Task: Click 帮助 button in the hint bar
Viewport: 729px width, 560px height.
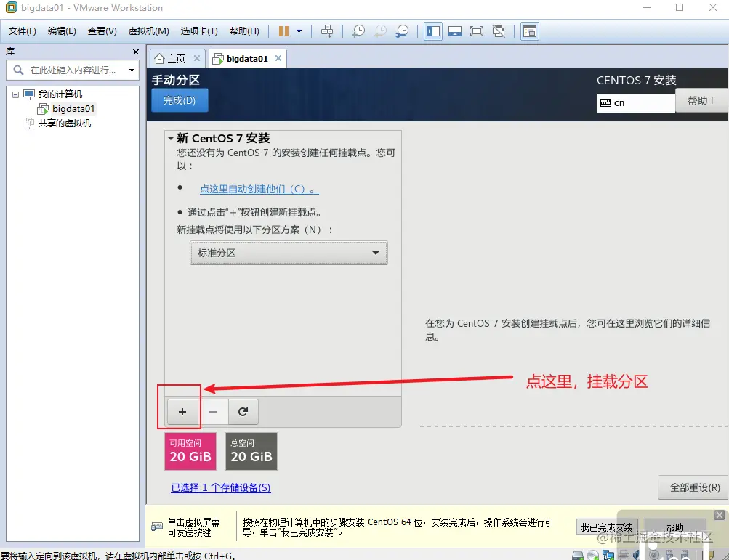Action: [675, 527]
